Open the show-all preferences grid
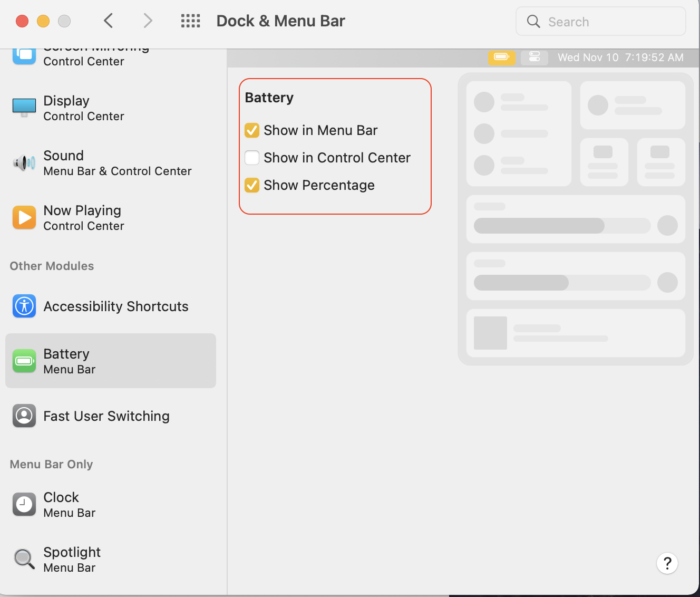This screenshot has height=597, width=700. coord(190,21)
